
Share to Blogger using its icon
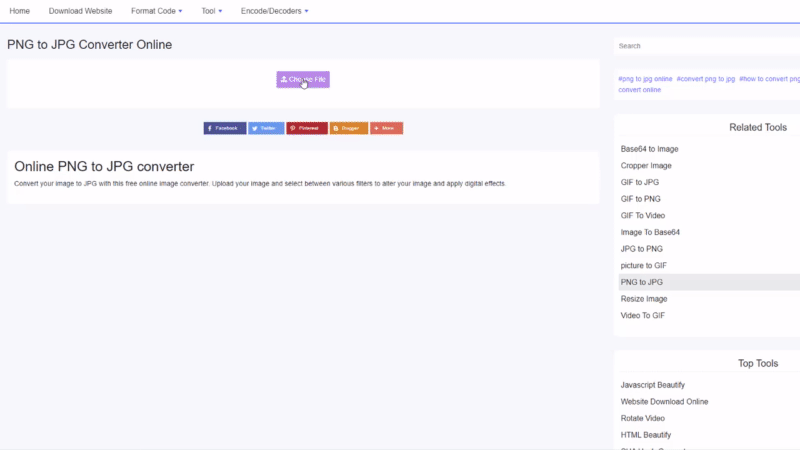coord(348,128)
